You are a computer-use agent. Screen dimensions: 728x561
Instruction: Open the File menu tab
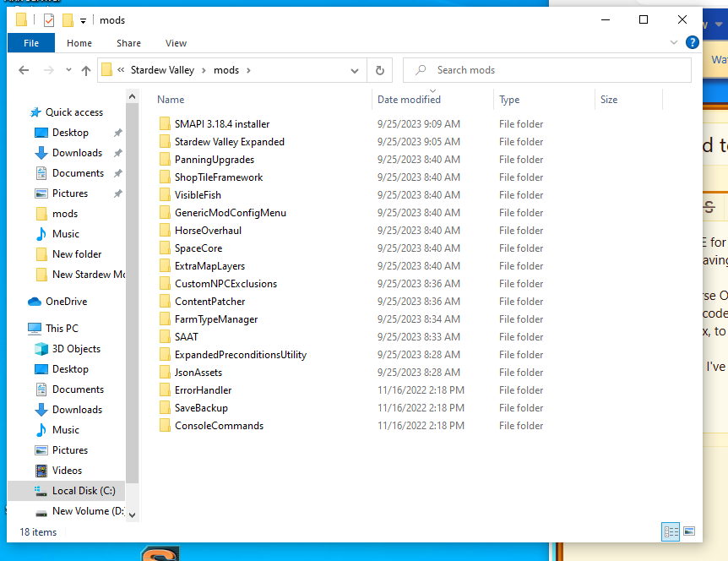pos(31,43)
